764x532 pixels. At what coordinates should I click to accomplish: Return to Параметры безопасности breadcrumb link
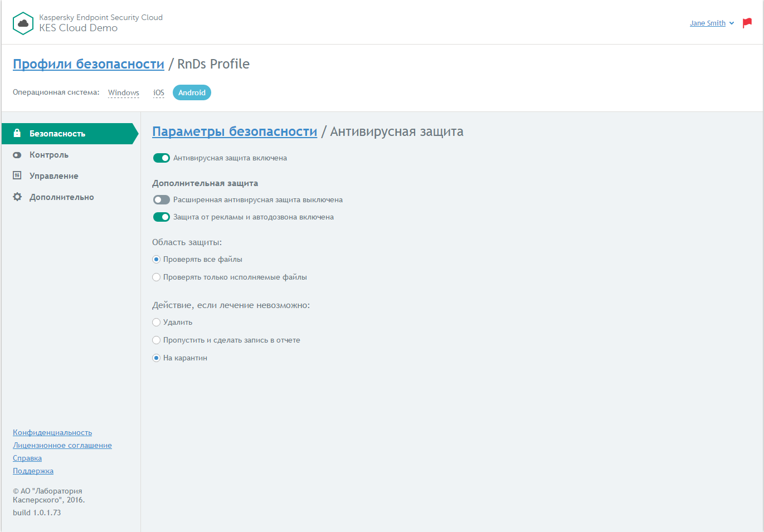click(x=235, y=131)
